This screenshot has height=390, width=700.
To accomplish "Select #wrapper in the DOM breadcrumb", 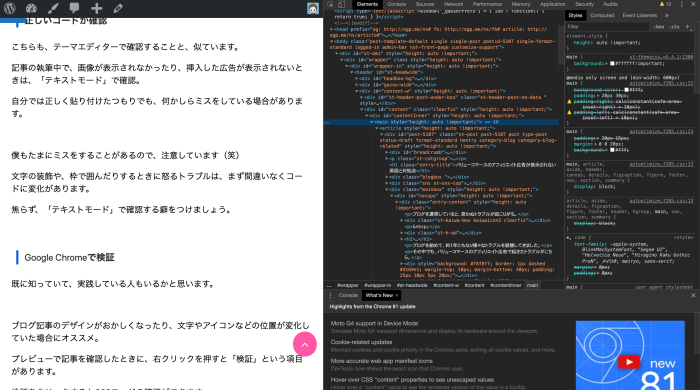I will click(x=348, y=285).
